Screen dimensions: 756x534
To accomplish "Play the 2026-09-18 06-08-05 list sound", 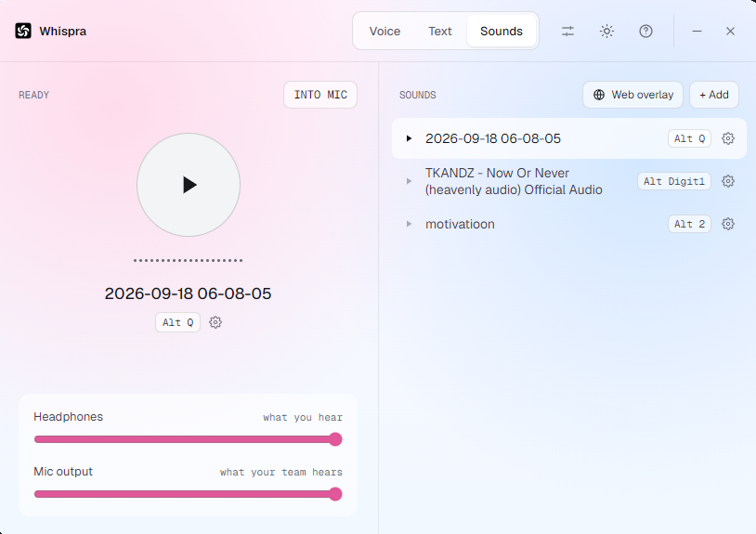I will (409, 138).
